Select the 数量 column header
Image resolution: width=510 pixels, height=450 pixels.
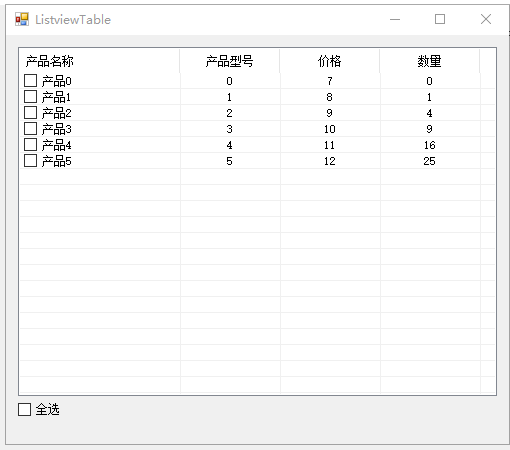coord(430,61)
